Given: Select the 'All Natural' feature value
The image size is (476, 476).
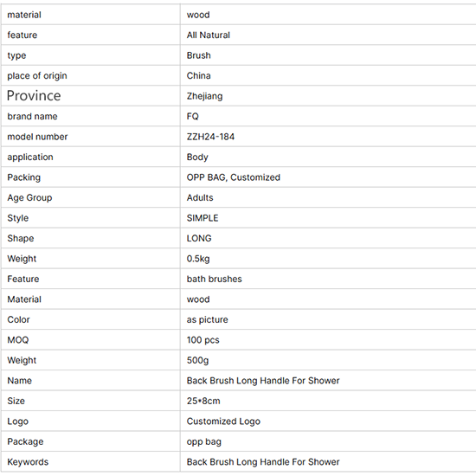Looking at the screenshot, I should 209,35.
